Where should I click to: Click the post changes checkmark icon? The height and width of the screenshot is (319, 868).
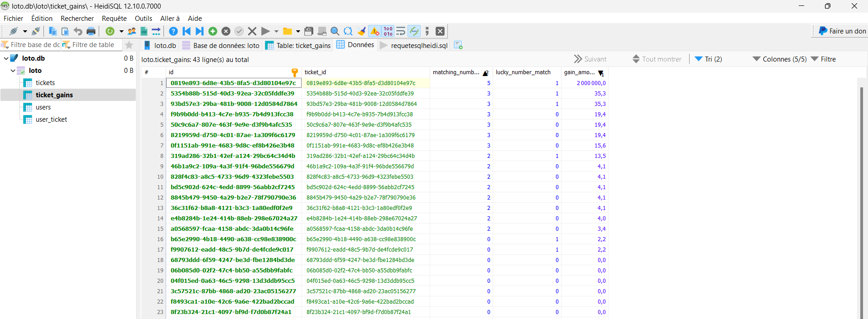pos(239,31)
